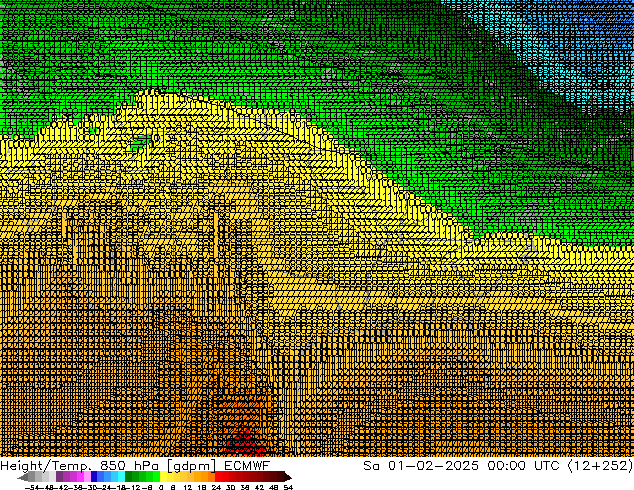Click the '[gdpm]' unit label
Viewport: 634px width, 490px height.
(x=191, y=466)
